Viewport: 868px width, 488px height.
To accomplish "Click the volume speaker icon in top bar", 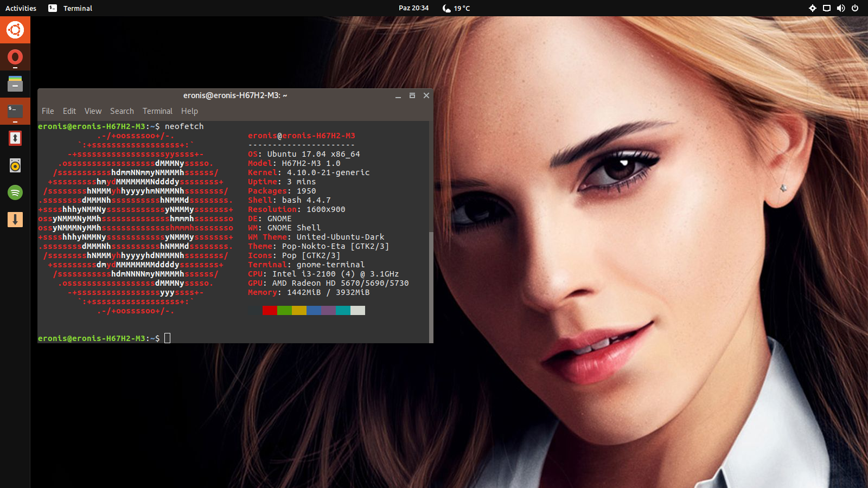I will pyautogui.click(x=841, y=8).
